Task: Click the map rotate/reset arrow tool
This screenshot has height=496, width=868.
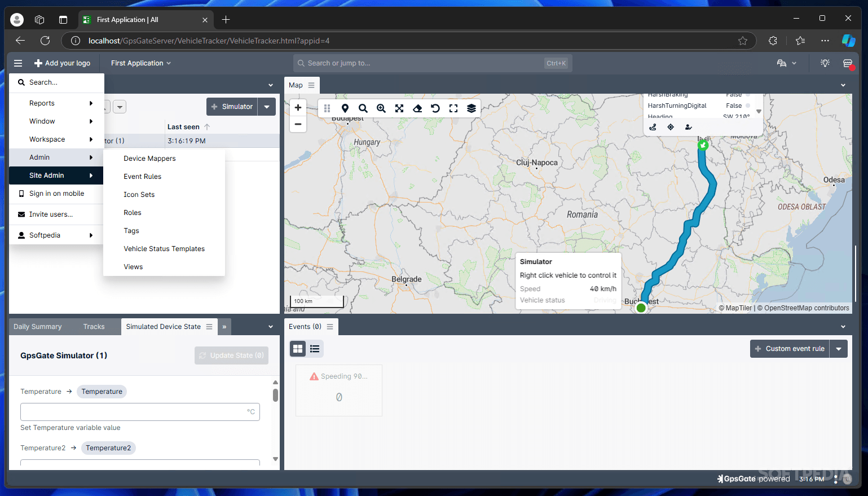Action: [x=435, y=108]
